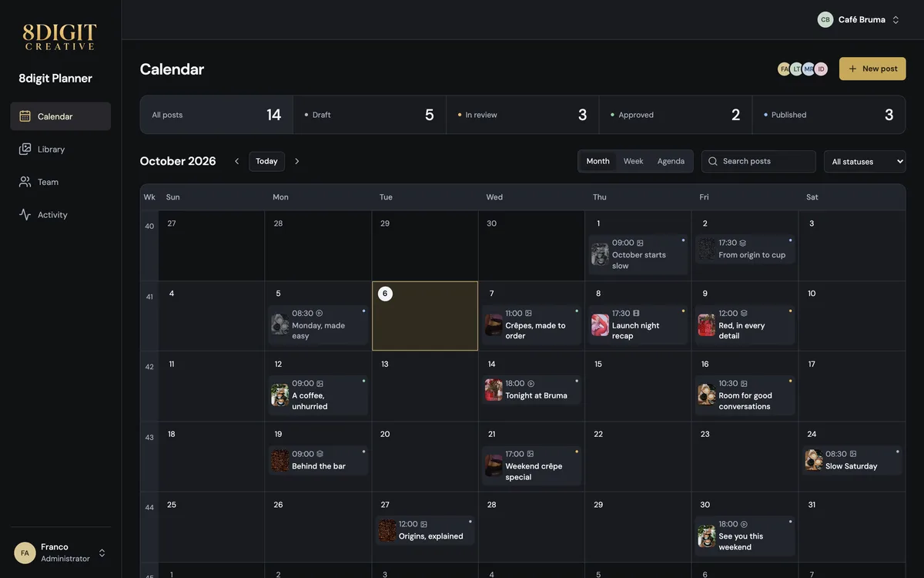924x578 pixels.
Task: Open the A coffee, unhurried post
Action: point(318,395)
